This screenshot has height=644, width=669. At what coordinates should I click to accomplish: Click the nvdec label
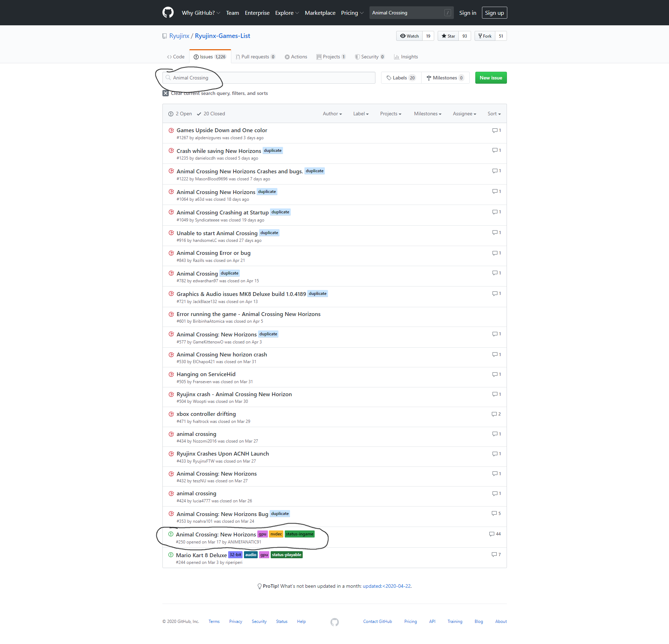(x=276, y=534)
